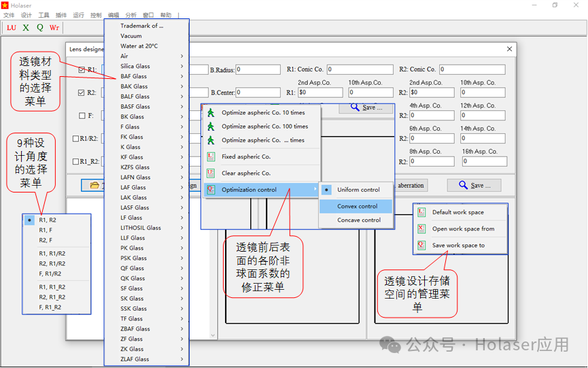Click magnifier icon on upper Save button
Screen dimensions: 588x368
click(355, 107)
